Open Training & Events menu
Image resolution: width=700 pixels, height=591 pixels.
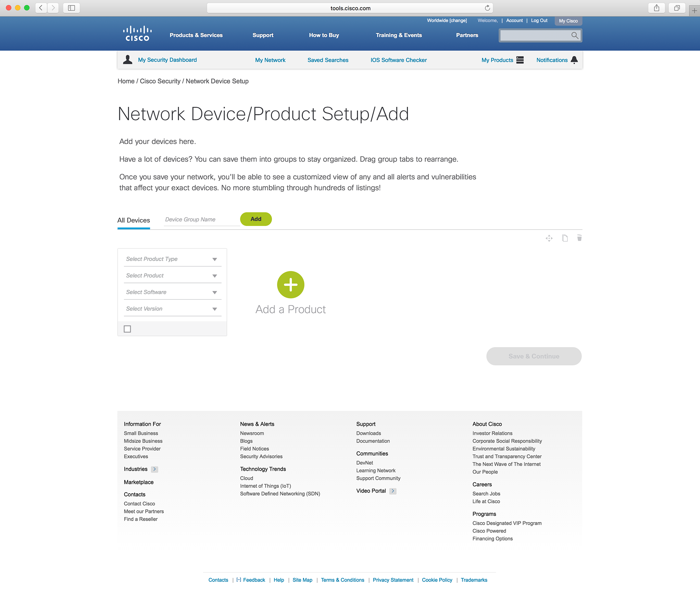[399, 35]
